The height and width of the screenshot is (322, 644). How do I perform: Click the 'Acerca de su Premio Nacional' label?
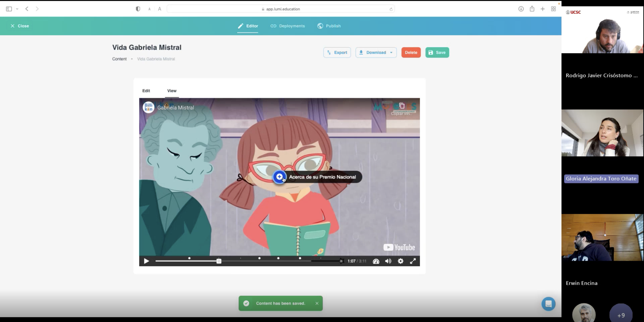[322, 177]
